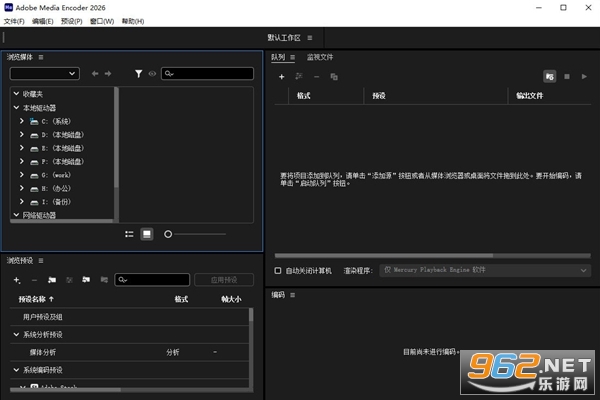Expand the H: (办公) drive
Viewport: 600px width, 400px height.
point(22,188)
